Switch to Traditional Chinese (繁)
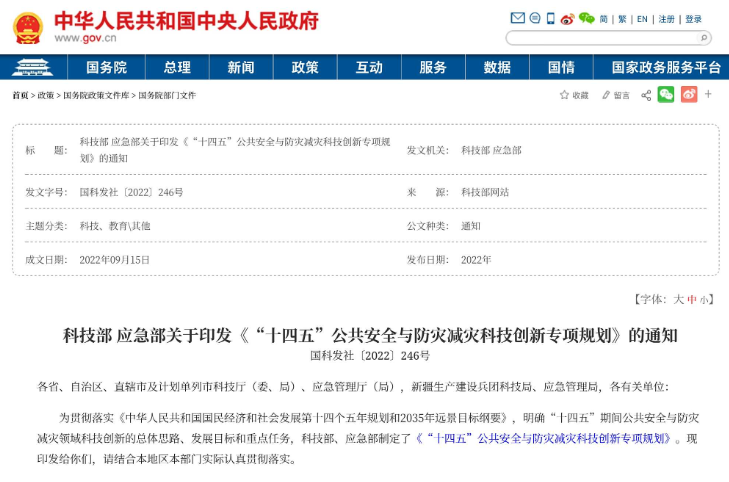 point(622,19)
